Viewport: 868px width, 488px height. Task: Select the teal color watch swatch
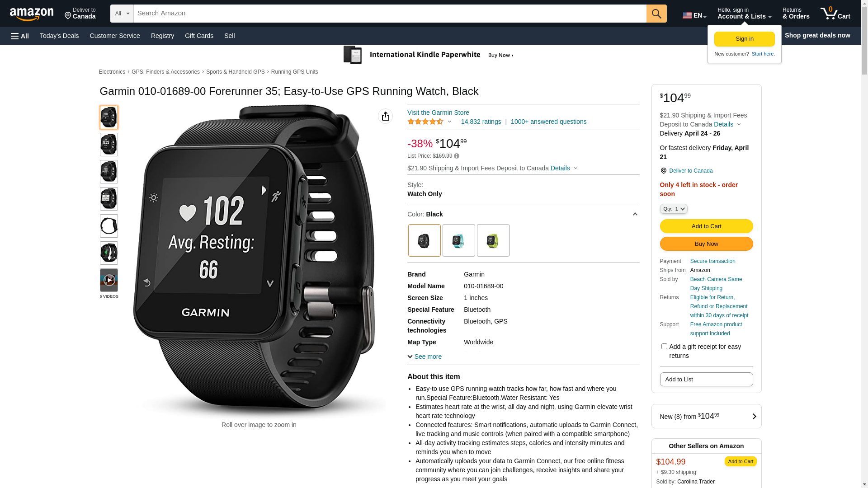pos(458,240)
